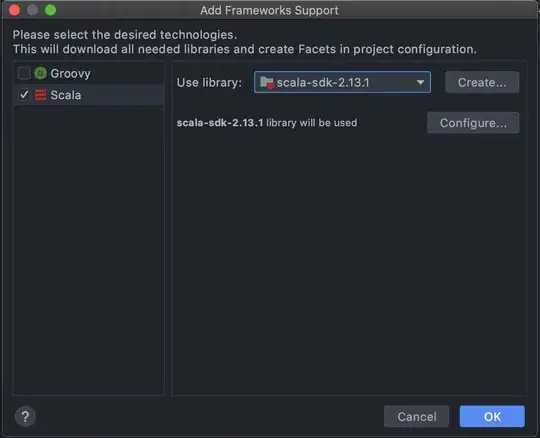Screen dimensions: 540x438
Task: Select the Scala list row label
Action: point(66,95)
